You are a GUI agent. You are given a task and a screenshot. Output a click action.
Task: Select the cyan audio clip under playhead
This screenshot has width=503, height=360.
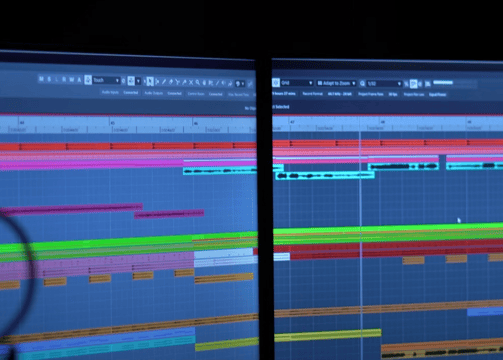click(325, 176)
